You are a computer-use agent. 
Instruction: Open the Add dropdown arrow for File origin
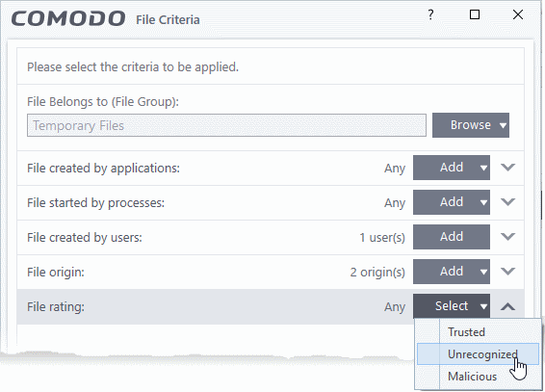pos(483,272)
